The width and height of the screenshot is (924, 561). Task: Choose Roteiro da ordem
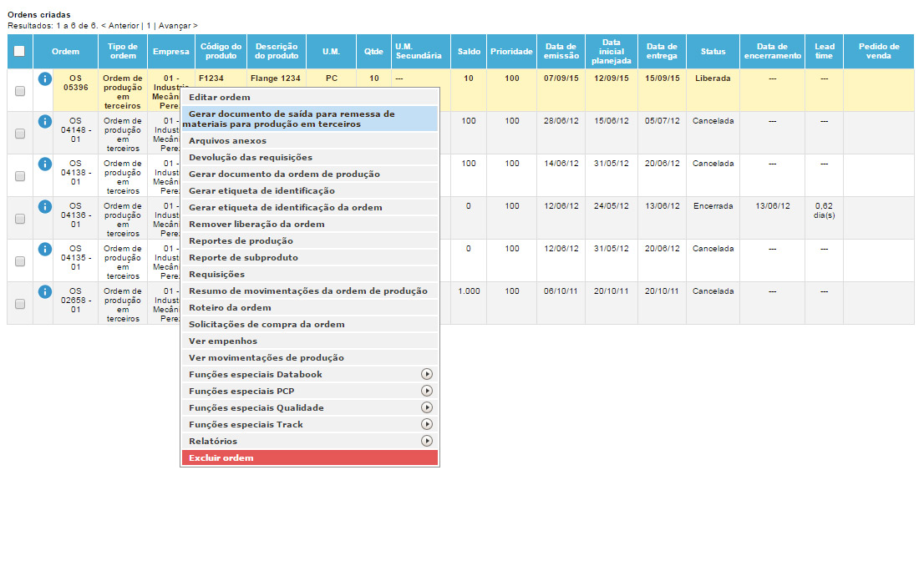coord(310,307)
